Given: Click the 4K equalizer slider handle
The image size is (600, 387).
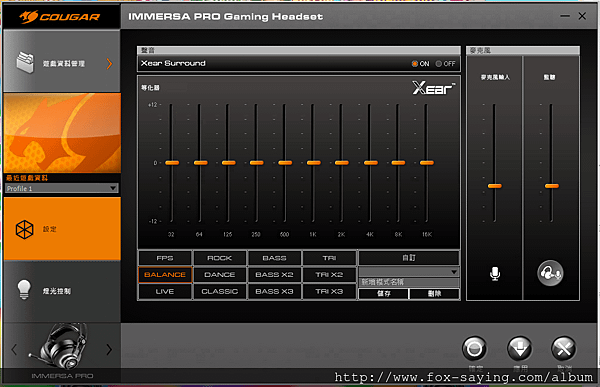Looking at the screenshot, I should click(x=370, y=163).
